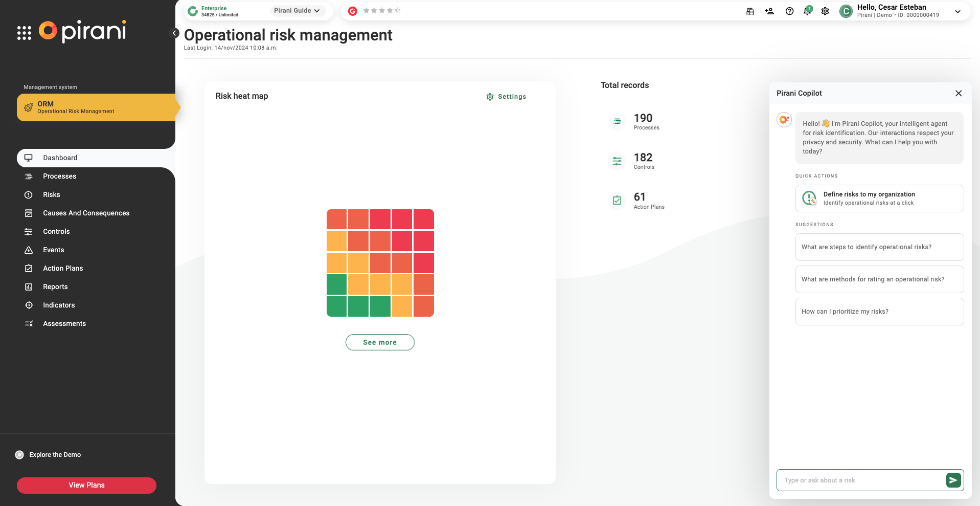Open the gear settings icon in top bar
The image size is (980, 506).
[x=825, y=11]
